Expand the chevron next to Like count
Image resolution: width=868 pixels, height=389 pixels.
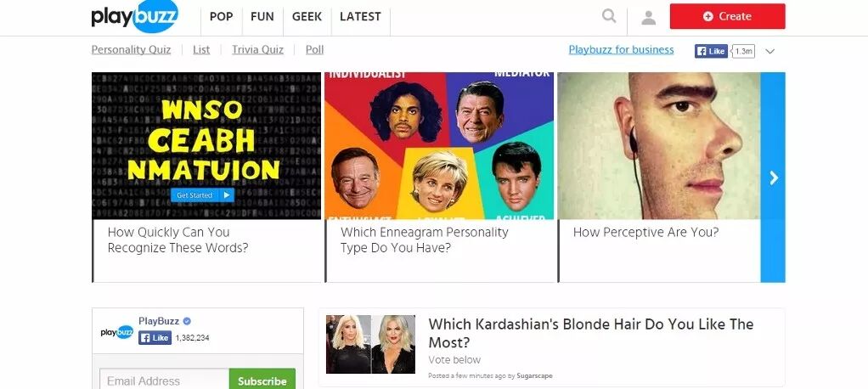(770, 52)
